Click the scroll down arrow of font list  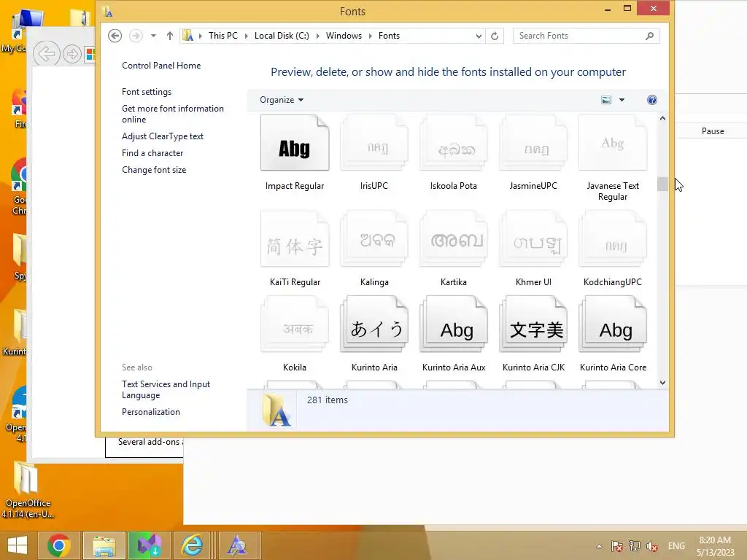[x=662, y=382]
